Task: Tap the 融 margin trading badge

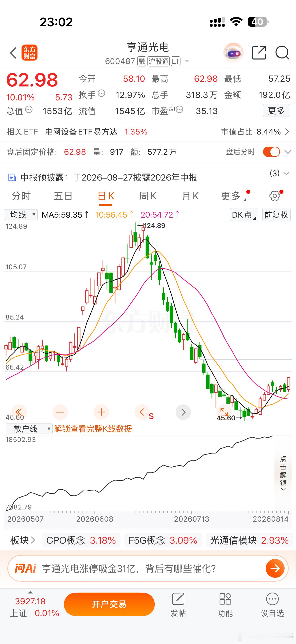Action: [x=141, y=61]
